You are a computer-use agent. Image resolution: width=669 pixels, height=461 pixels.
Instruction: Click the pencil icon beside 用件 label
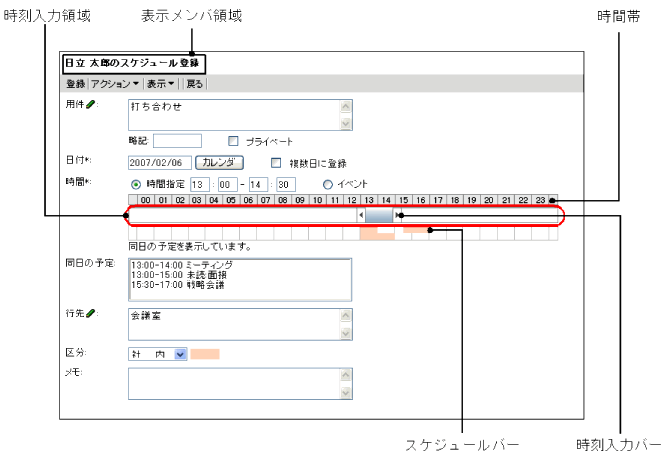(x=90, y=104)
